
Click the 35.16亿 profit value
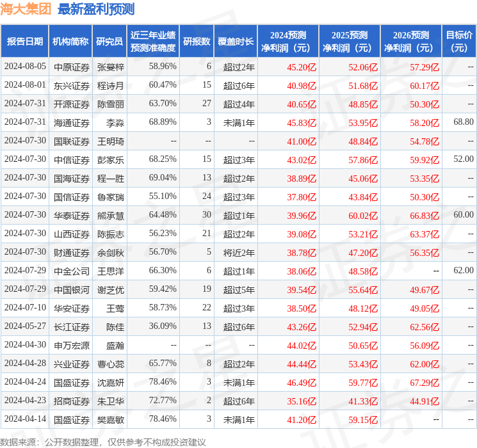[302, 401]
